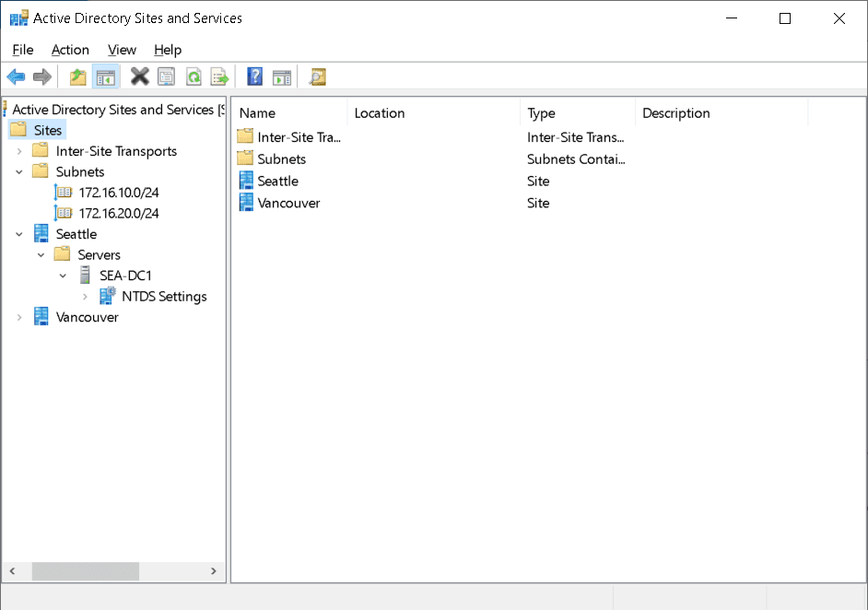Image resolution: width=868 pixels, height=610 pixels.
Task: Click the NTDS Settings gear icon
Action: (x=108, y=296)
